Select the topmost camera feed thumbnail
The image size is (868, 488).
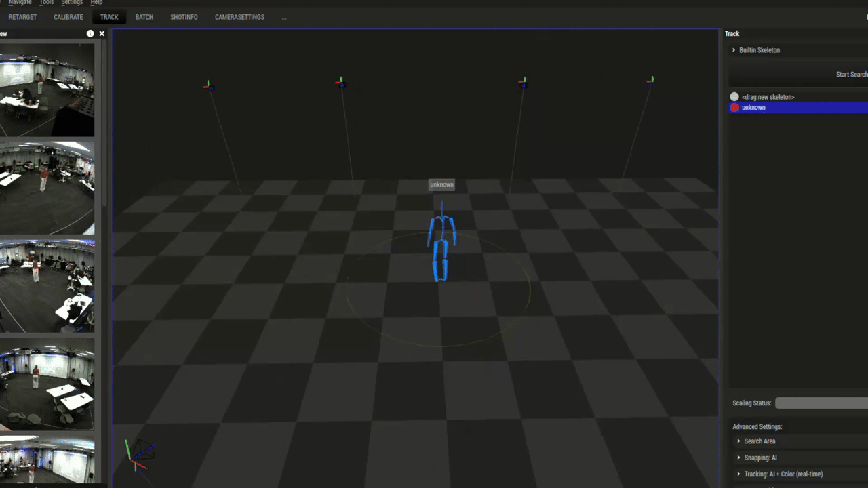[x=47, y=90]
